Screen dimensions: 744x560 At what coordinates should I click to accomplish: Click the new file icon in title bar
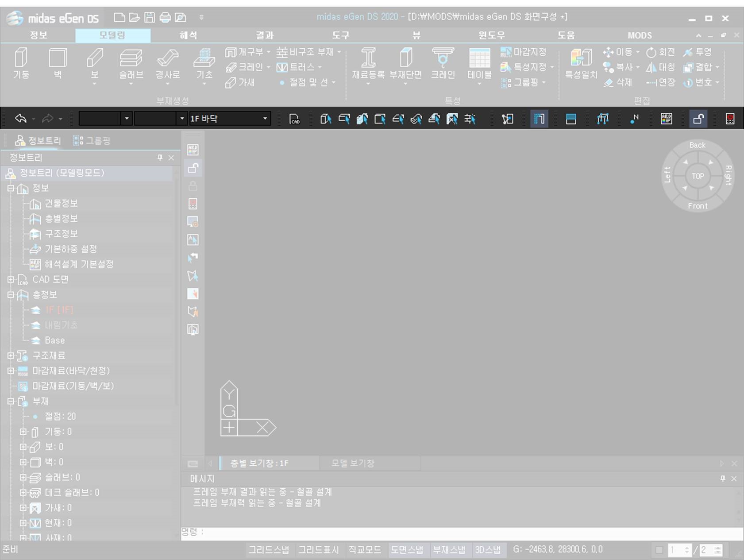click(x=119, y=17)
